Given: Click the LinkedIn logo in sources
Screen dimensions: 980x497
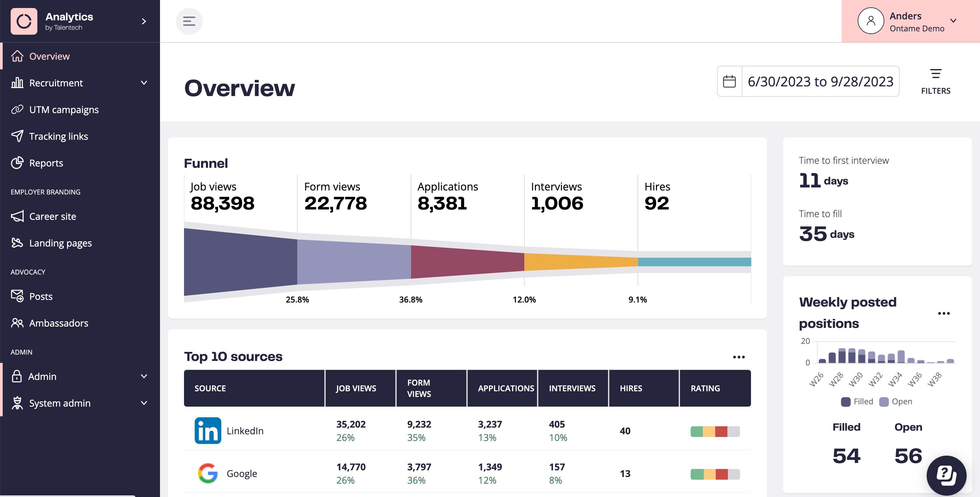Looking at the screenshot, I should pos(208,431).
